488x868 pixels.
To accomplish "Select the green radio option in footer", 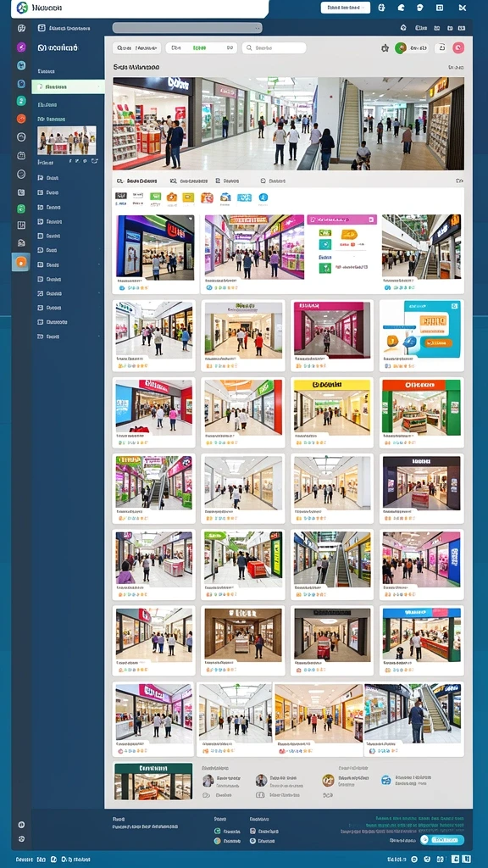I will coord(218,831).
